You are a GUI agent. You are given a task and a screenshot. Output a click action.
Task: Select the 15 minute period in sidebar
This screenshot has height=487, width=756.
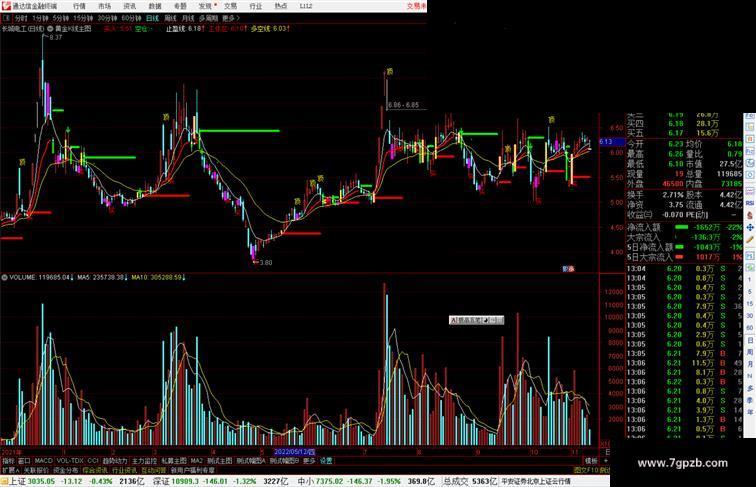coord(750,304)
